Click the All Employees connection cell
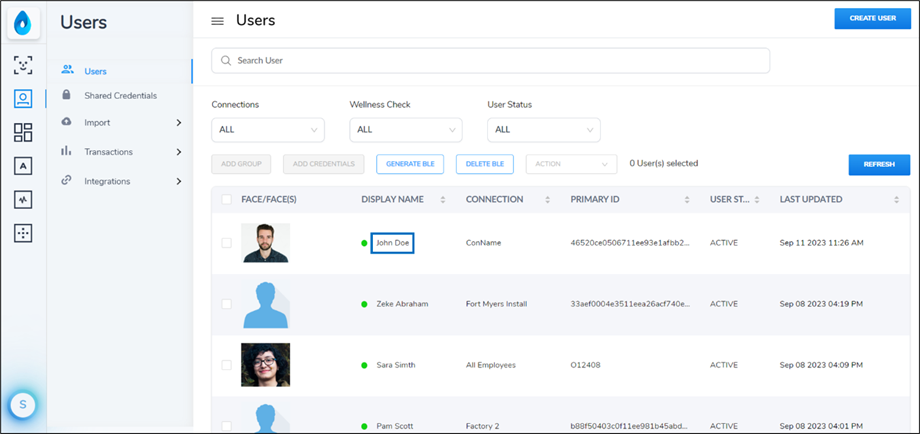 (491, 365)
